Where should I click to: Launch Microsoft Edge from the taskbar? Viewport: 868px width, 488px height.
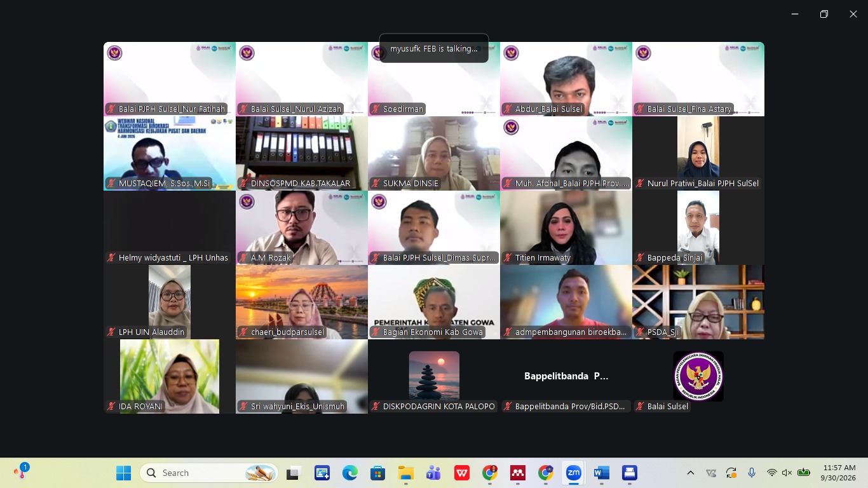tap(350, 473)
